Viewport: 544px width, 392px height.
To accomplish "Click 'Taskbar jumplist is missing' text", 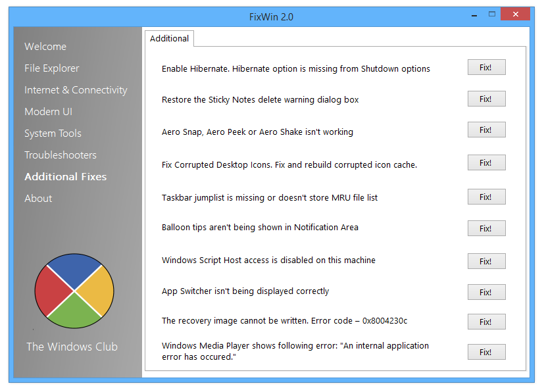I will (x=270, y=198).
